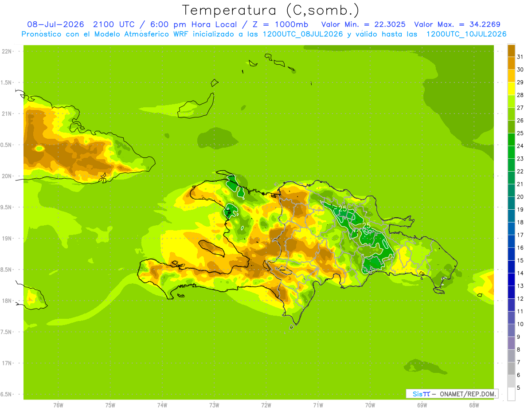
Task: Click the legend value 27
Action: (x=520, y=108)
